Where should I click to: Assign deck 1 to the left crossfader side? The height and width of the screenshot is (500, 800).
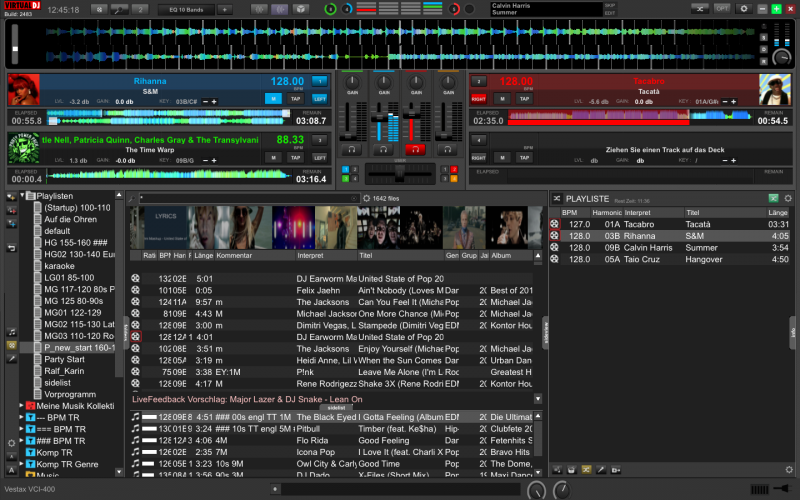(345, 169)
